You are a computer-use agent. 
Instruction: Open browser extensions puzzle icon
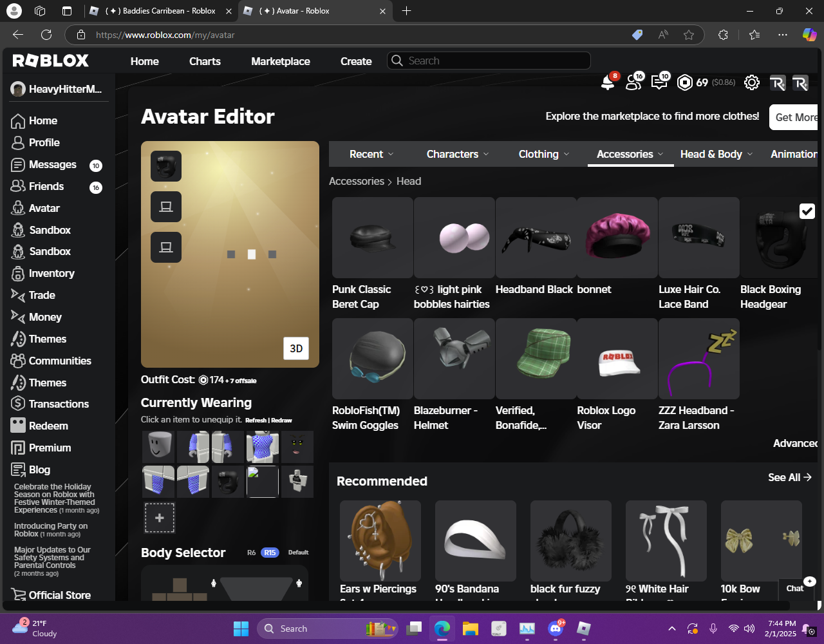coord(723,35)
